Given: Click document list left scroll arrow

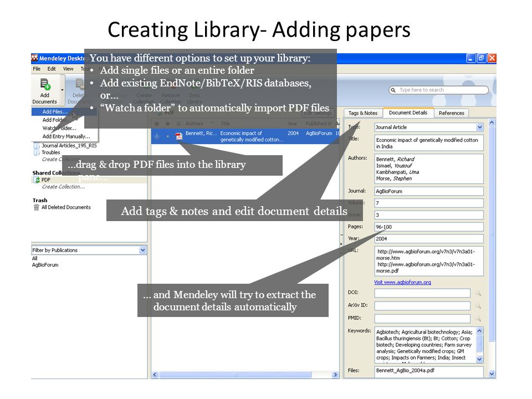Looking at the screenshot, I should 155,375.
